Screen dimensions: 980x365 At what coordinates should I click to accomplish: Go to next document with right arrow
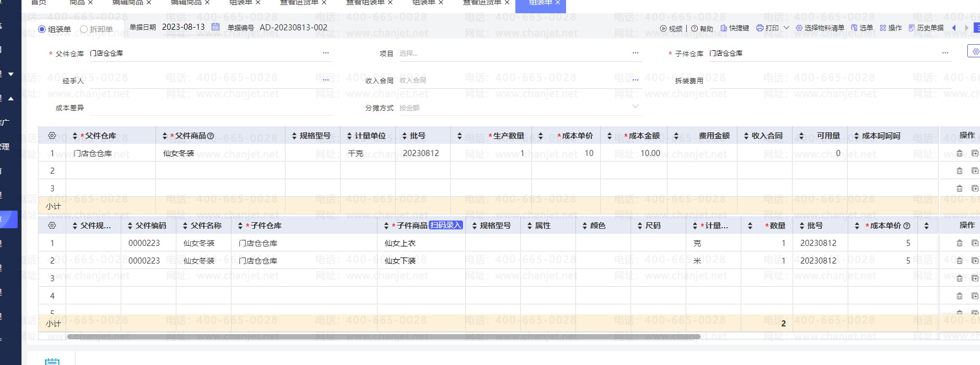point(966,28)
